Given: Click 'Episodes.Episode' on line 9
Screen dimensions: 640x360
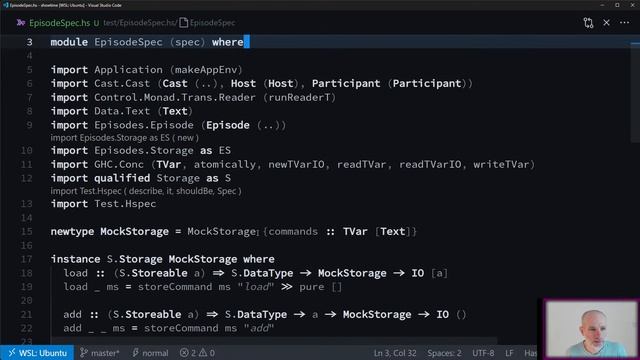Looking at the screenshot, I should tap(144, 125).
